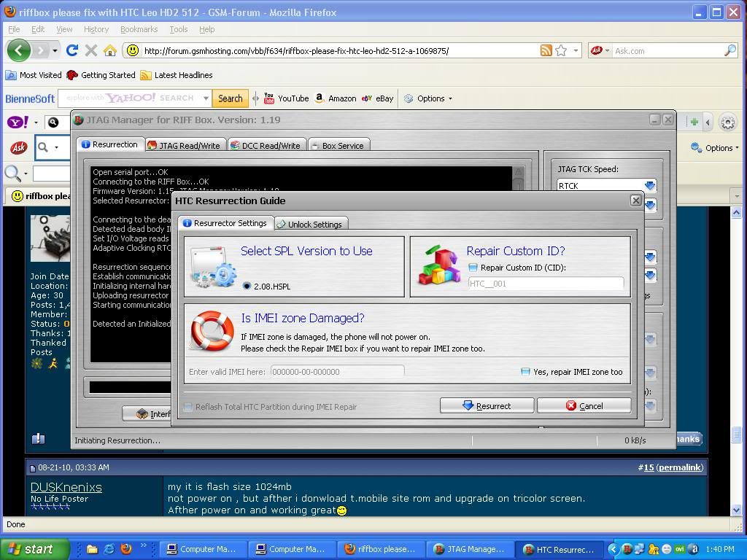The width and height of the screenshot is (747, 560).
Task: Click the Resurrect button
Action: coord(487,405)
